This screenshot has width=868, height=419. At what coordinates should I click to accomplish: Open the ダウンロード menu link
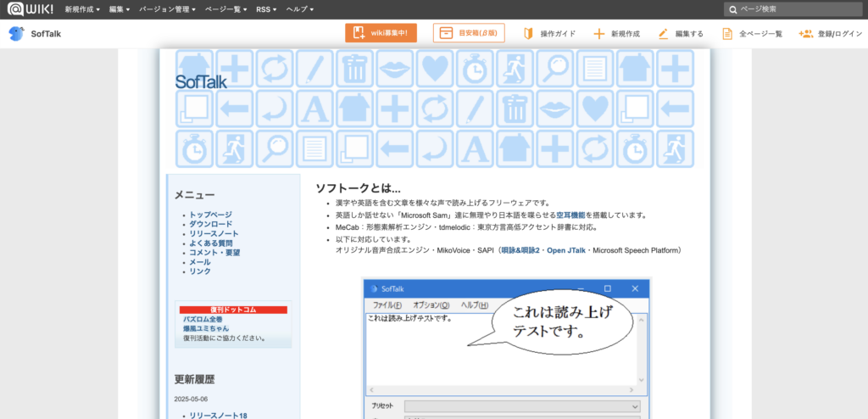point(211,224)
